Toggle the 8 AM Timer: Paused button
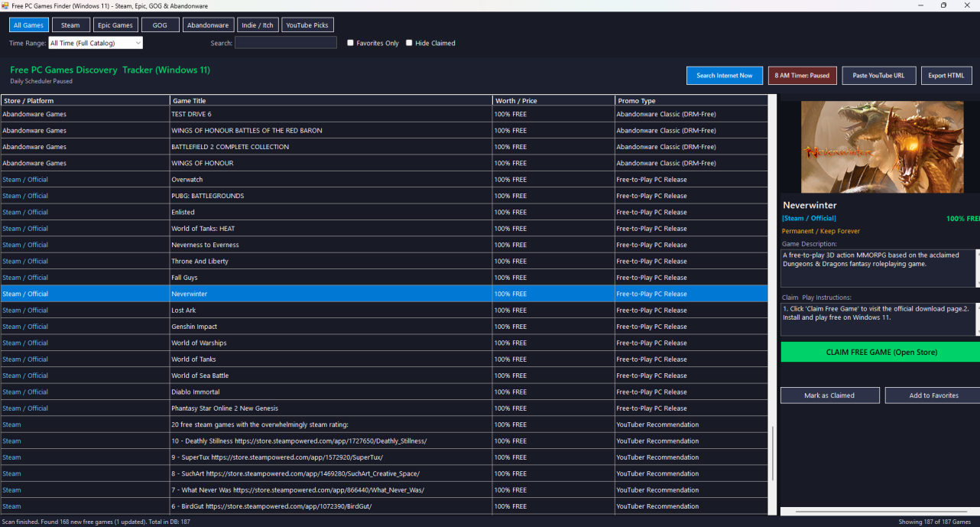The width and height of the screenshot is (980, 527). coord(802,76)
